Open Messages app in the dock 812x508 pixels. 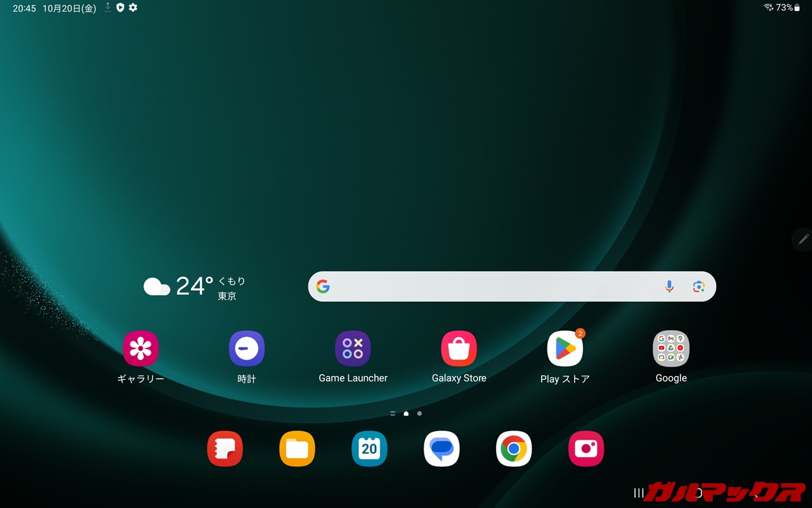442,449
